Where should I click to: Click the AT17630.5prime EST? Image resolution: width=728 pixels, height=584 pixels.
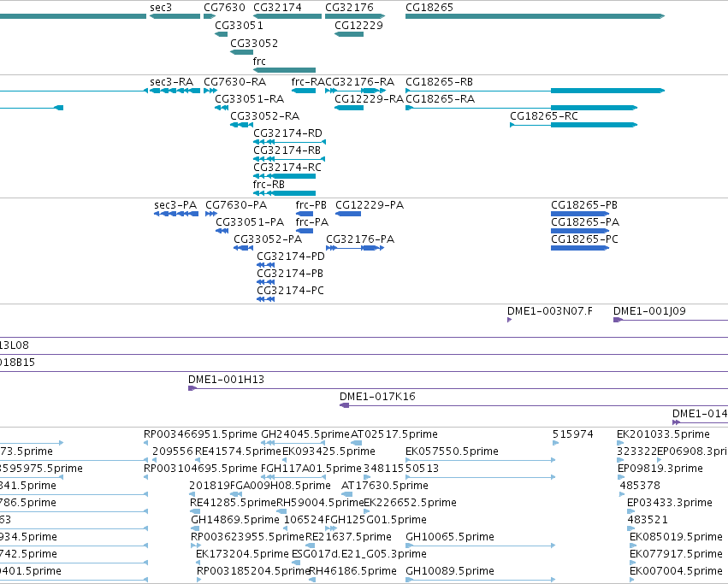tap(346, 494)
